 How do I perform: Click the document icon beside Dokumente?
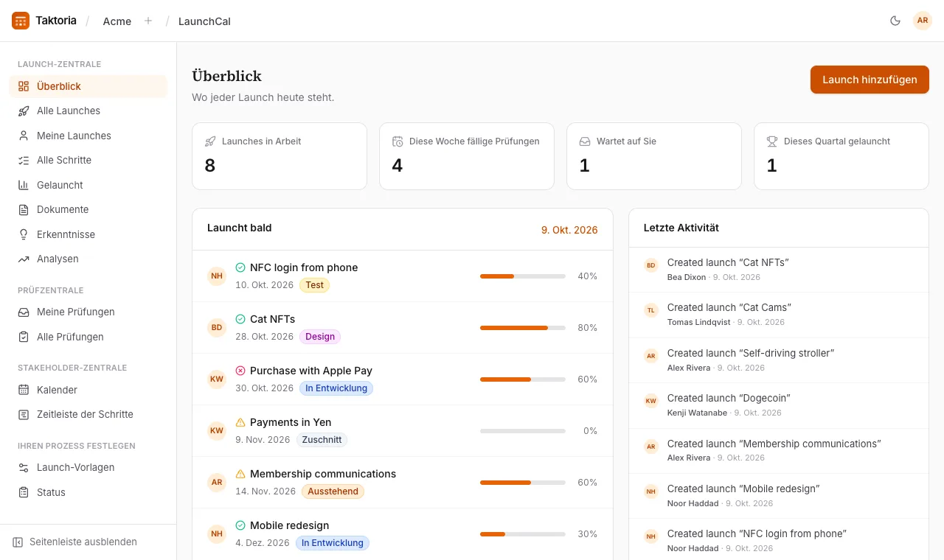coord(24,209)
